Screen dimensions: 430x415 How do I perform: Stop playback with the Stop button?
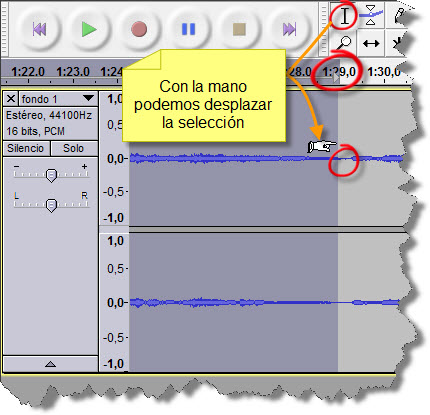coord(239,29)
